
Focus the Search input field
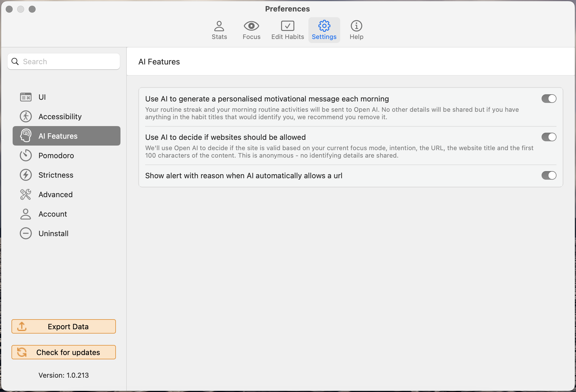(x=64, y=62)
